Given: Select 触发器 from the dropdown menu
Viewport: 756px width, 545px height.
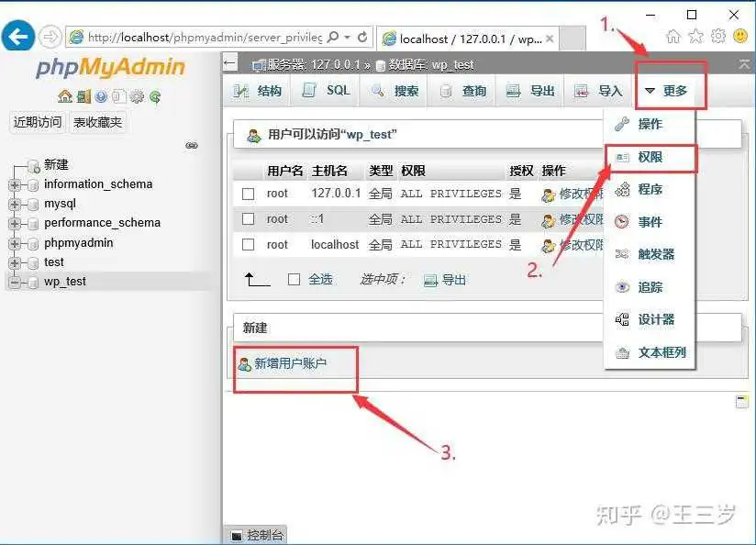Looking at the screenshot, I should point(650,254).
